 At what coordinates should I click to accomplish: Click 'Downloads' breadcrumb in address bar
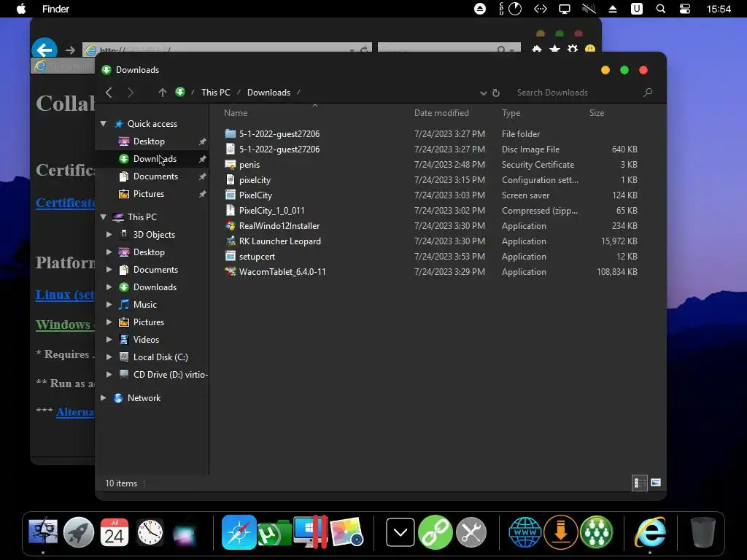click(x=268, y=93)
